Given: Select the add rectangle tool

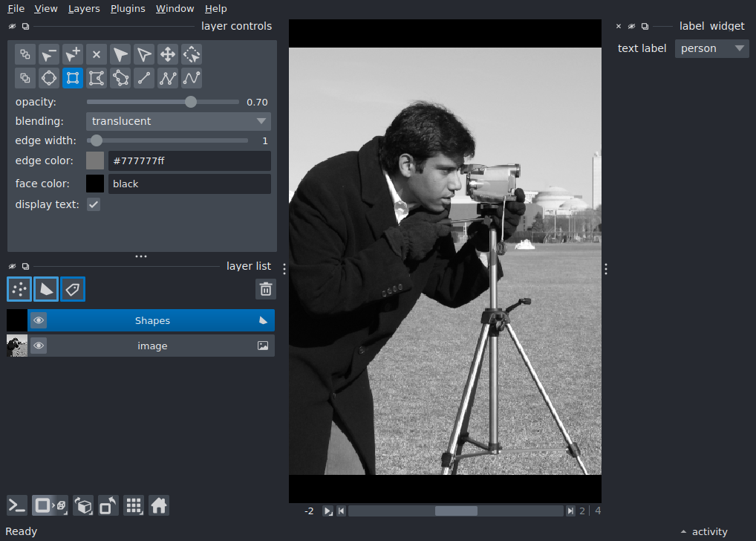Looking at the screenshot, I should point(73,78).
